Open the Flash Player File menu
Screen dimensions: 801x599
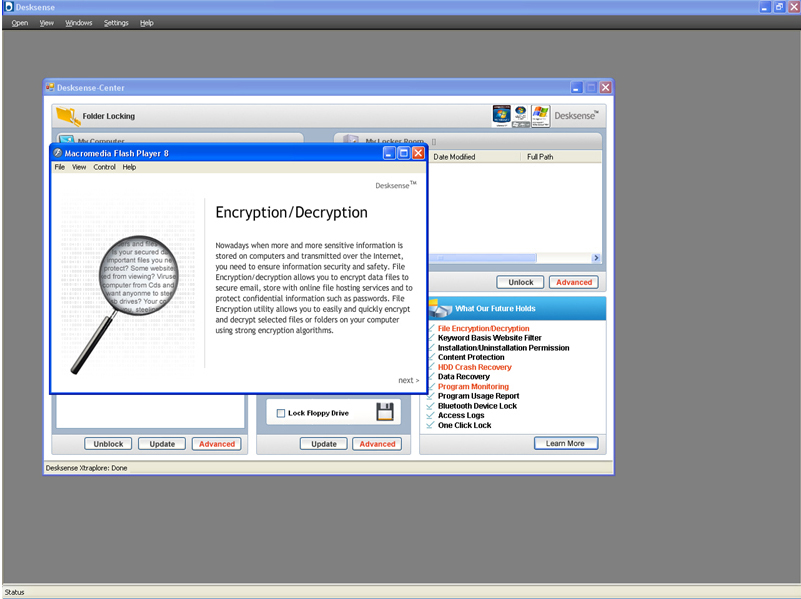[x=60, y=167]
